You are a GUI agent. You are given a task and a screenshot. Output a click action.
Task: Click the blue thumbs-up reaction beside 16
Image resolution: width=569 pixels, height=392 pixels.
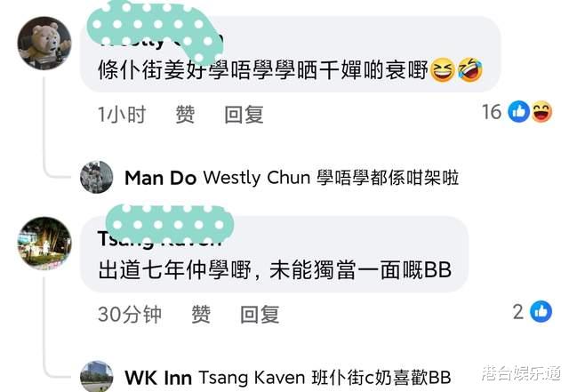tap(518, 111)
